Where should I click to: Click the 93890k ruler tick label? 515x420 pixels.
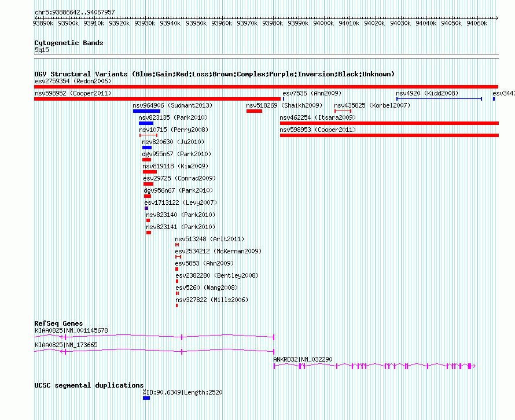[x=43, y=23]
